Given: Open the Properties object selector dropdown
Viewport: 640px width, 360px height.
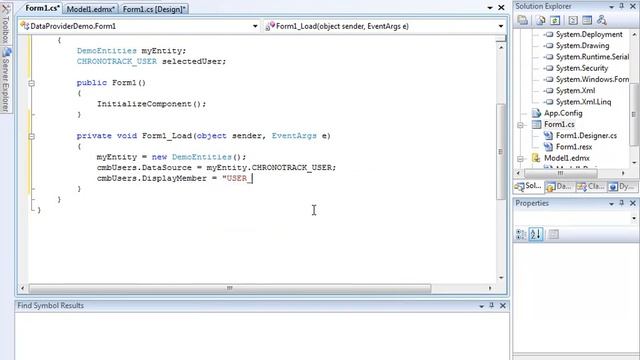Looking at the screenshot, I should tap(634, 218).
